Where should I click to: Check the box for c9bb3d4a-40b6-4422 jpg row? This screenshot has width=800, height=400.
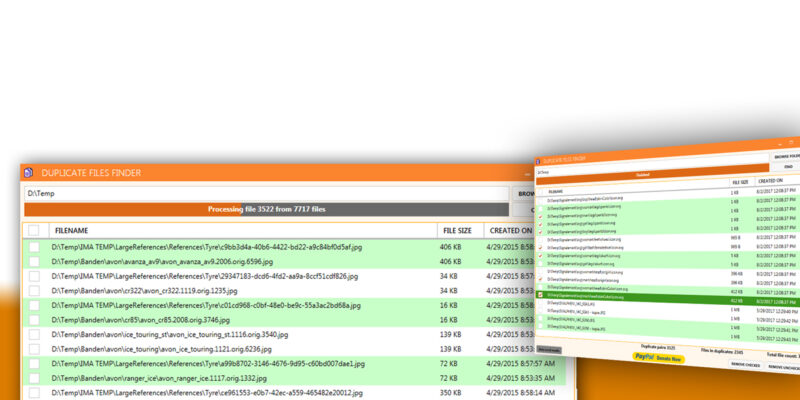pyautogui.click(x=34, y=247)
